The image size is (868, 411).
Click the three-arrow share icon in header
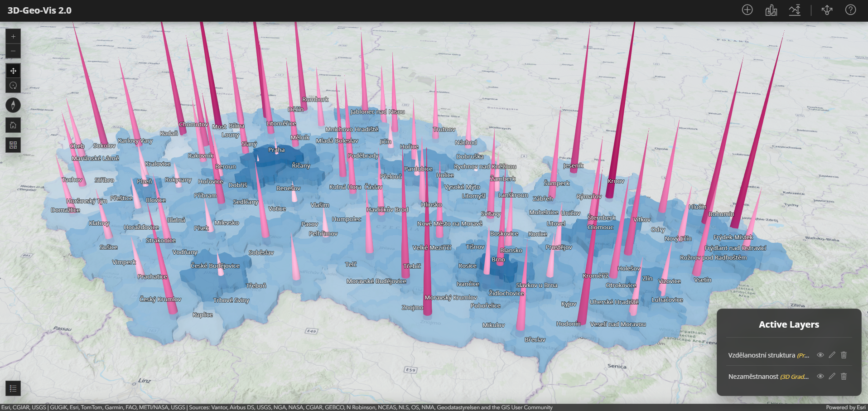pos(827,10)
